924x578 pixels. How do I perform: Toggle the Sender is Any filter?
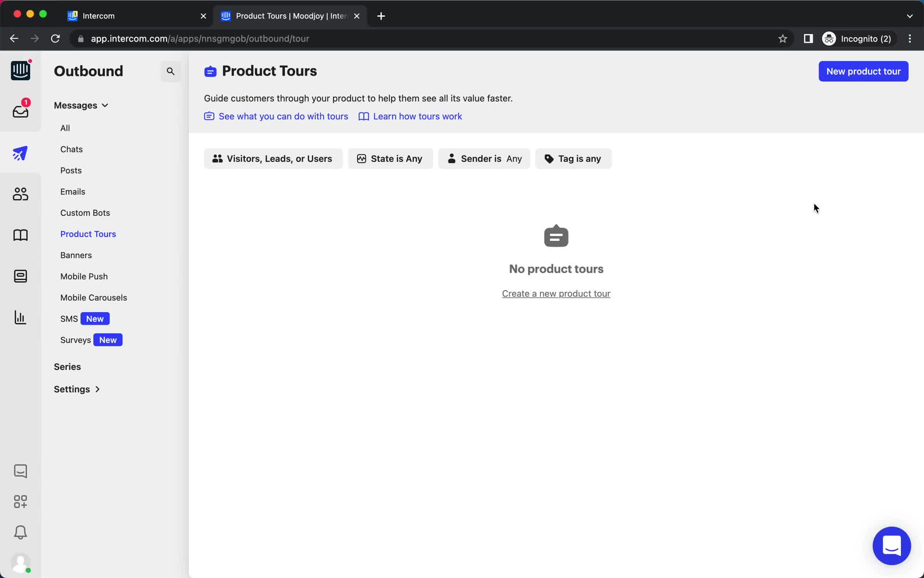484,158
